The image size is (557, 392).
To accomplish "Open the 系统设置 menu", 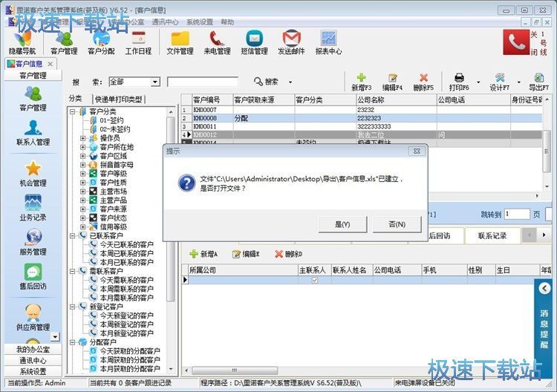I will (x=200, y=22).
